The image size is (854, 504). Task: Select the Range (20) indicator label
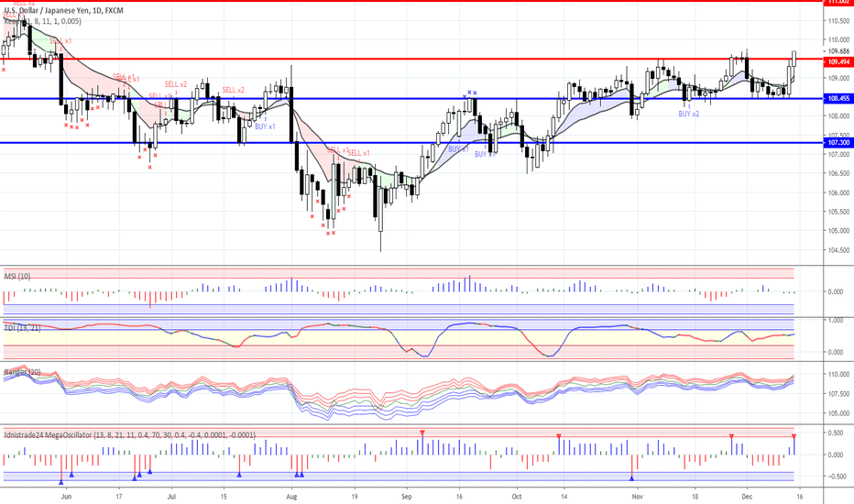coord(21,372)
